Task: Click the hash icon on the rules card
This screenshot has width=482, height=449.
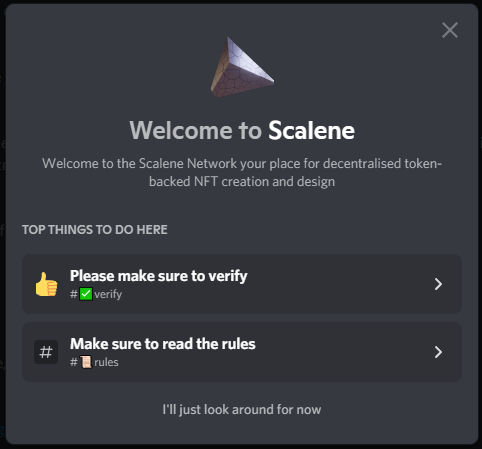Action: (46, 352)
